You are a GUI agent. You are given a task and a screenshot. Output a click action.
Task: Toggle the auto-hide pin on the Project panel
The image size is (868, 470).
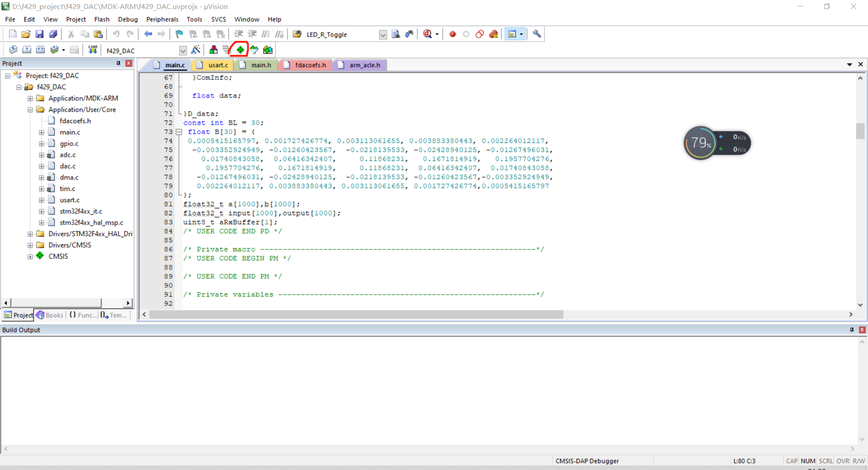[x=118, y=63]
